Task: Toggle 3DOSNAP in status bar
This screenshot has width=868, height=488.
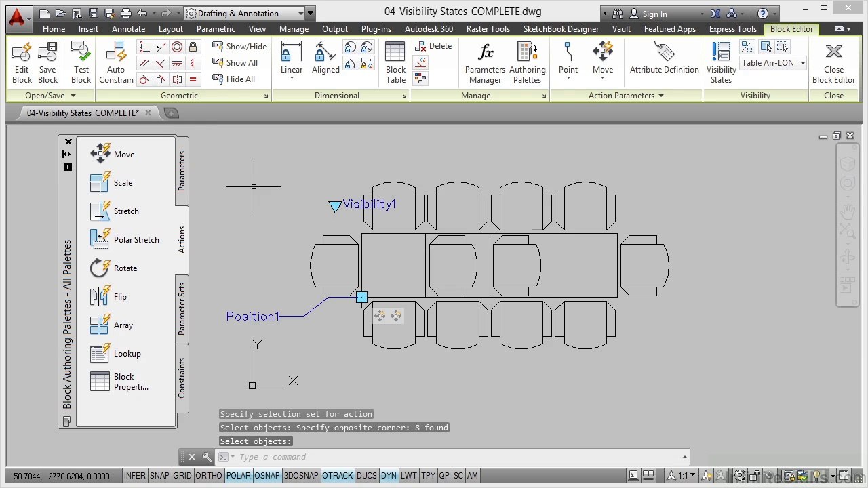Action: pyautogui.click(x=301, y=476)
